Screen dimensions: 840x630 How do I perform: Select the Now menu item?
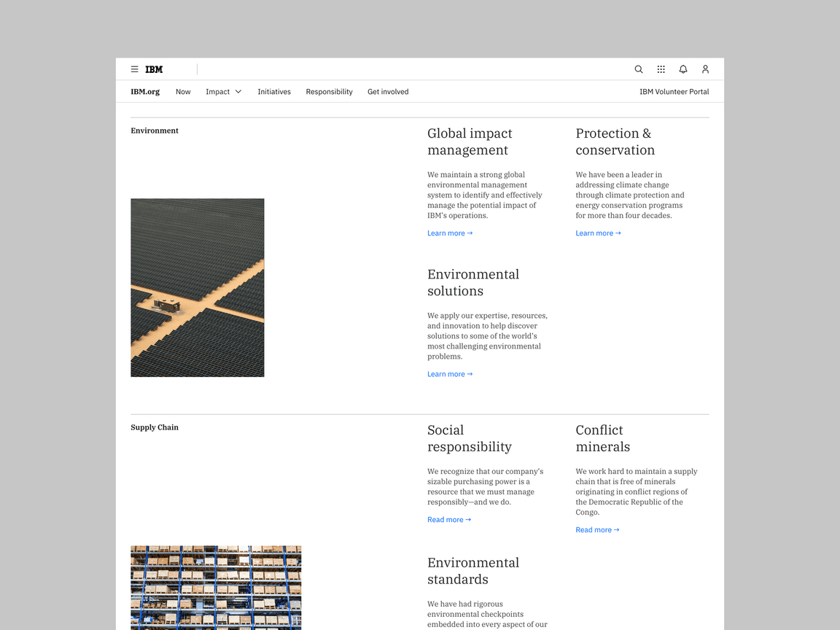pos(183,92)
